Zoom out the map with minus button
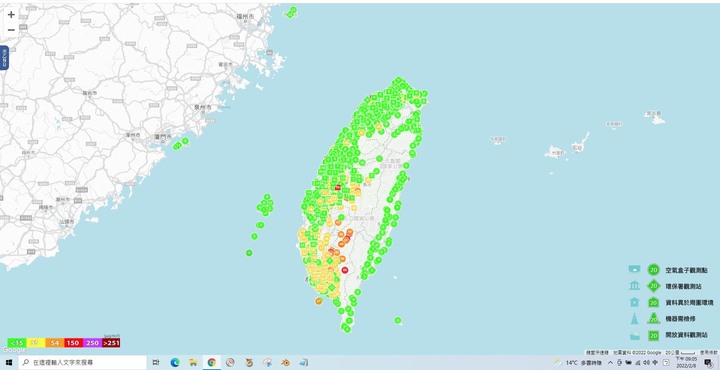This screenshot has width=720, height=370. (x=11, y=30)
